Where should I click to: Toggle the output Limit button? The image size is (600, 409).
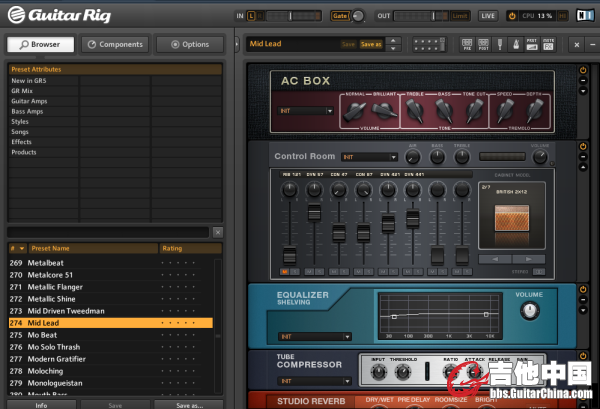[460, 16]
